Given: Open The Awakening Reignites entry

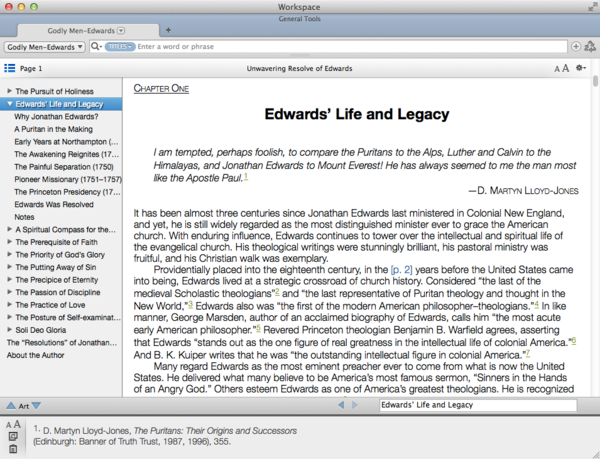Looking at the screenshot, I should [67, 154].
